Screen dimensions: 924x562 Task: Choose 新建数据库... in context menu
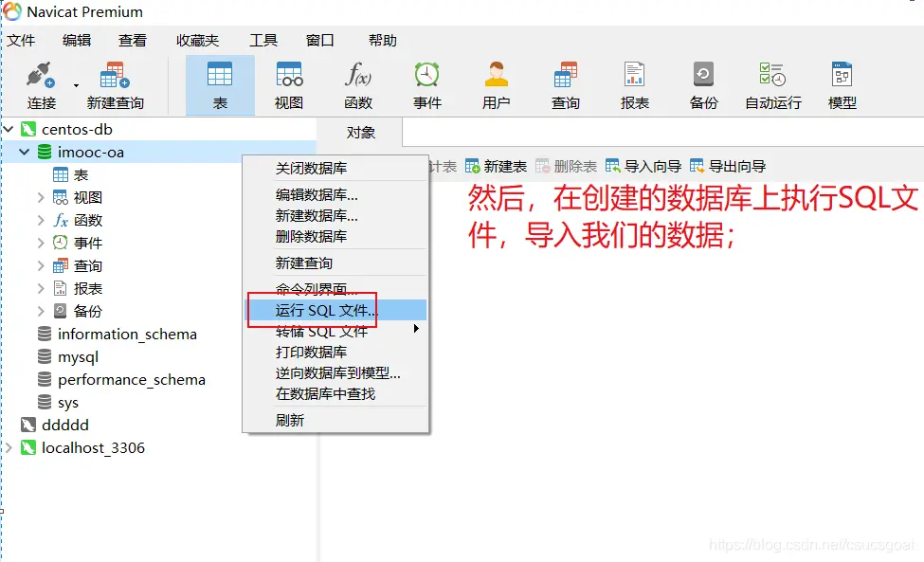335,216
